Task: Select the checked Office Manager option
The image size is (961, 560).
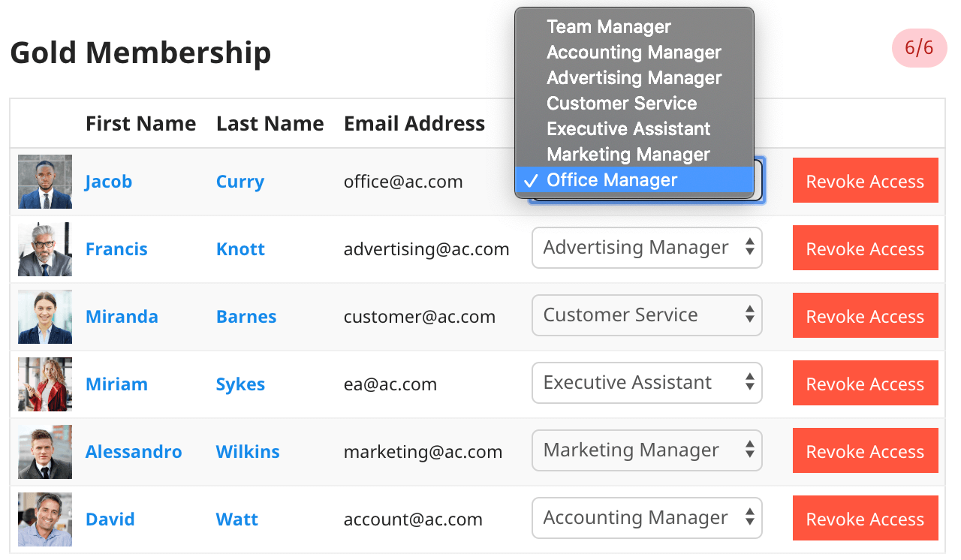Action: 612,180
